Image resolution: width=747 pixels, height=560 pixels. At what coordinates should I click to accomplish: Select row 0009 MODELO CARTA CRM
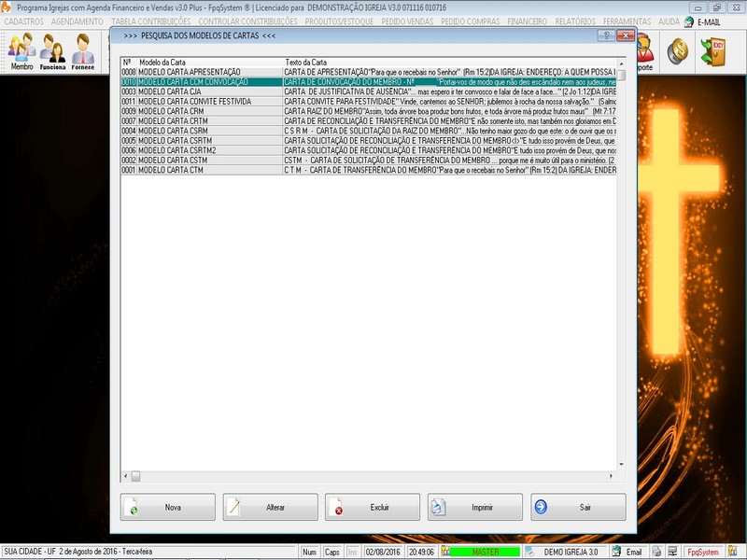click(369, 111)
